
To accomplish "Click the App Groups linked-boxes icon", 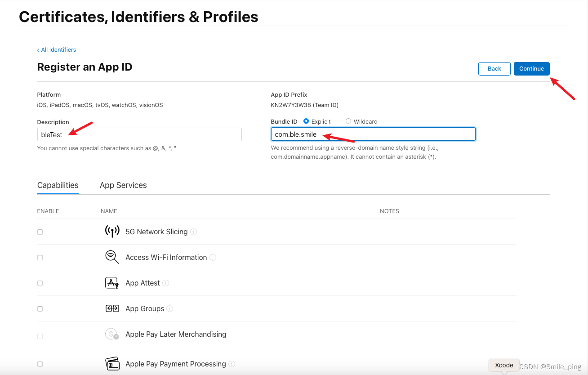I will [112, 308].
